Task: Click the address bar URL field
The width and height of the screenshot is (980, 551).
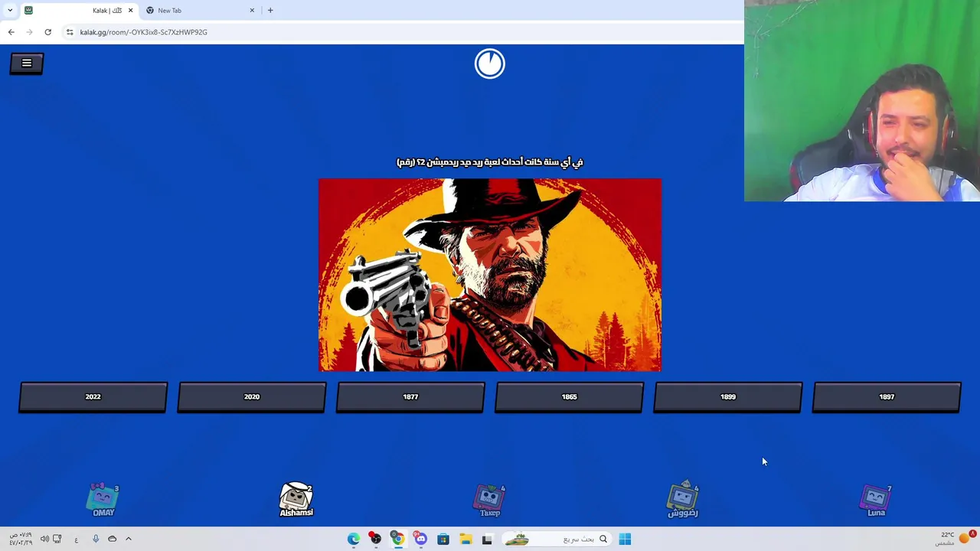Action: coord(403,32)
